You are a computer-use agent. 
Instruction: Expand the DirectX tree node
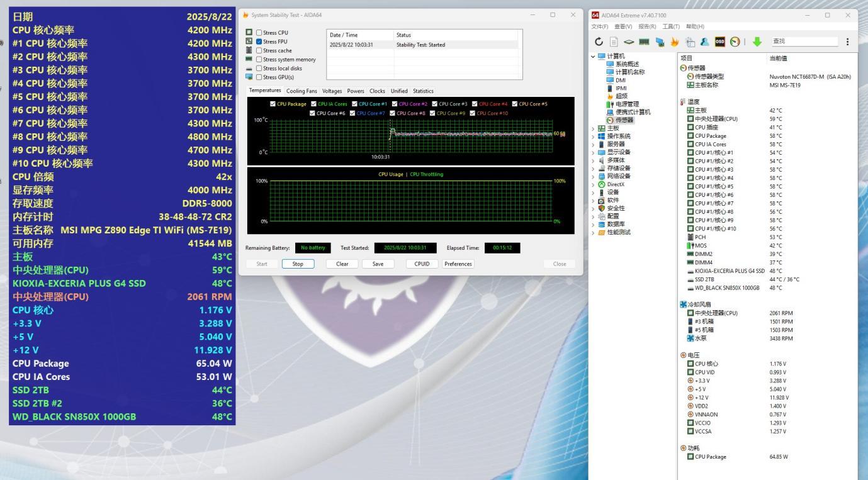592,184
